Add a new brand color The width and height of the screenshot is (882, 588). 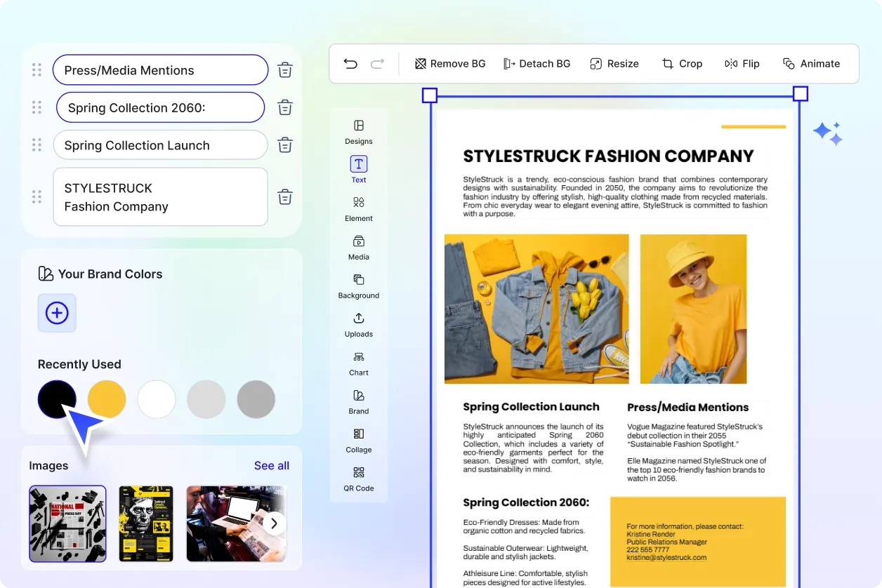tap(57, 313)
